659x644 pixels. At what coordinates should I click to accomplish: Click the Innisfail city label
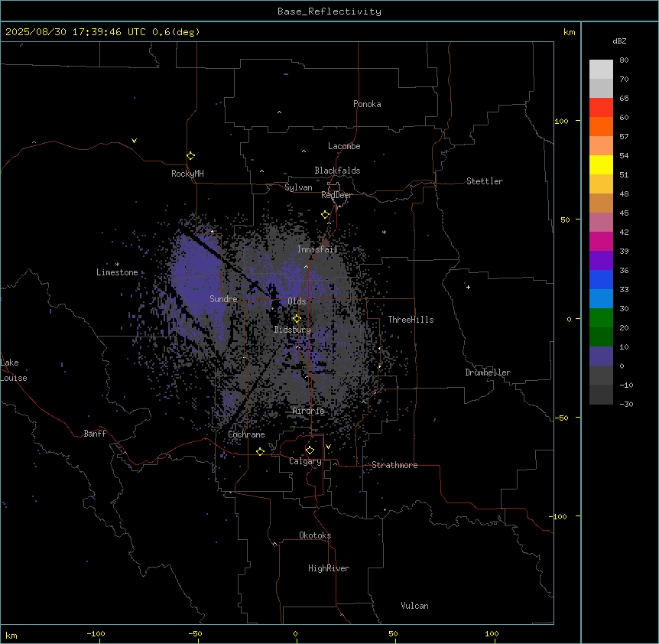[317, 249]
